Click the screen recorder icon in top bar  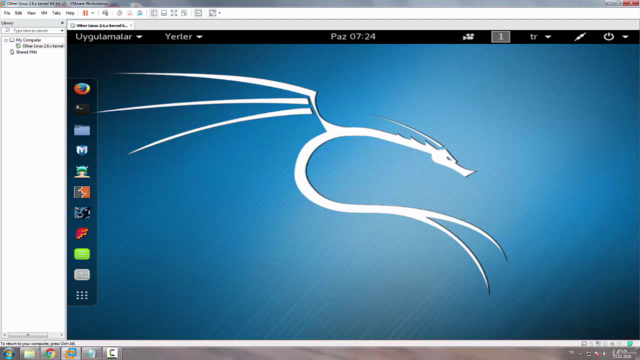469,37
